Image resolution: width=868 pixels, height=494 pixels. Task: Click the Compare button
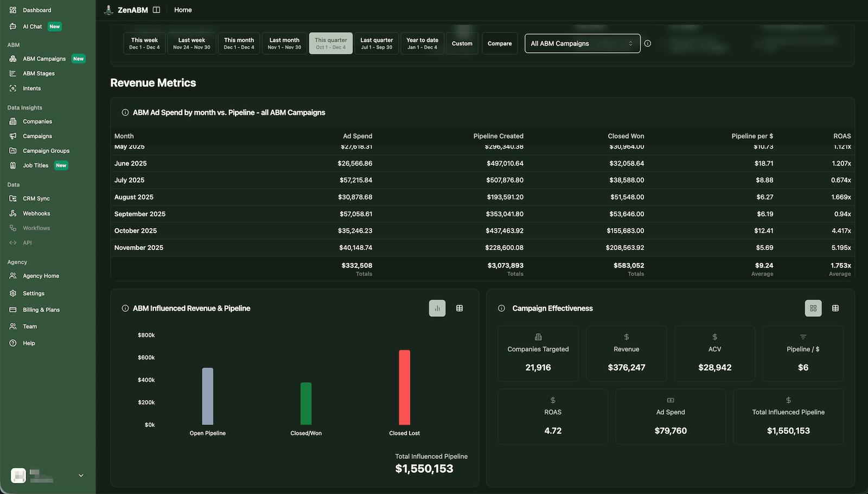click(x=499, y=43)
